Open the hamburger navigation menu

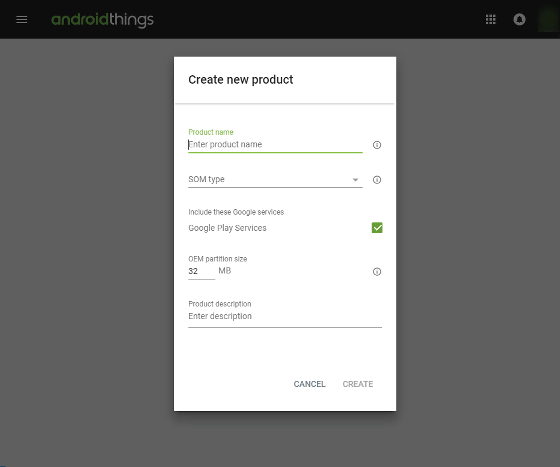coord(21,20)
